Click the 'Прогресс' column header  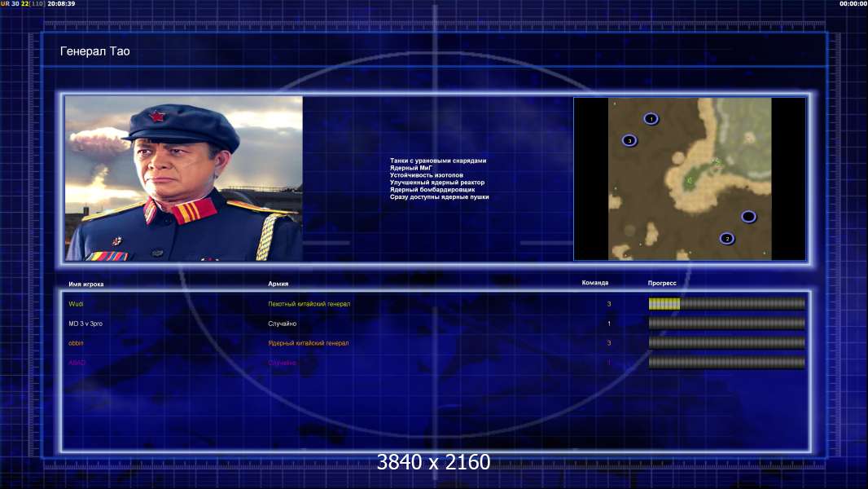coord(662,283)
